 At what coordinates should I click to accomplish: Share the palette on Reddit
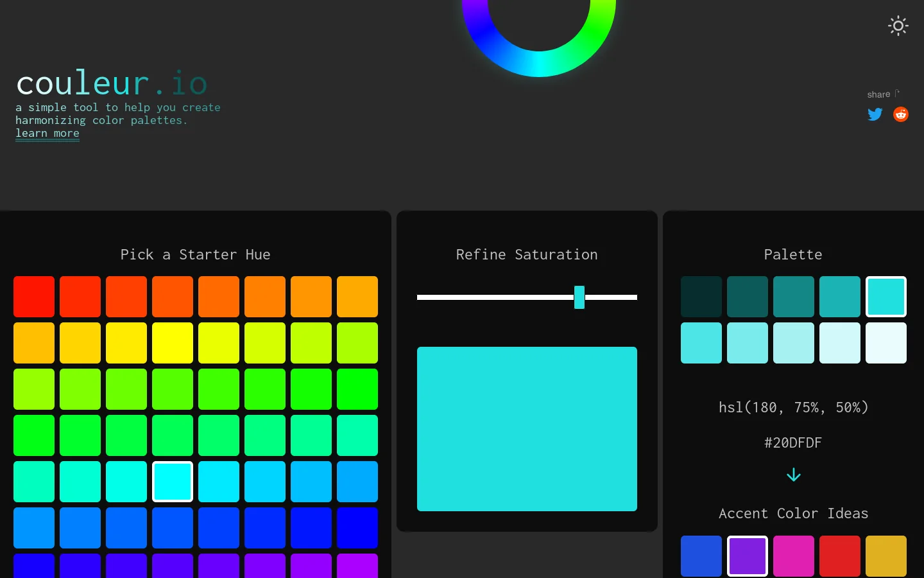(901, 114)
